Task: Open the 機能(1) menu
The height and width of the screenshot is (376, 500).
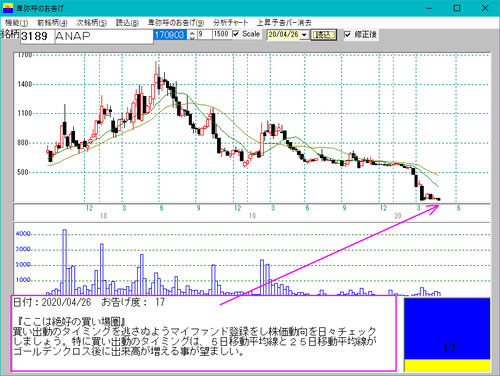Action: 16,23
